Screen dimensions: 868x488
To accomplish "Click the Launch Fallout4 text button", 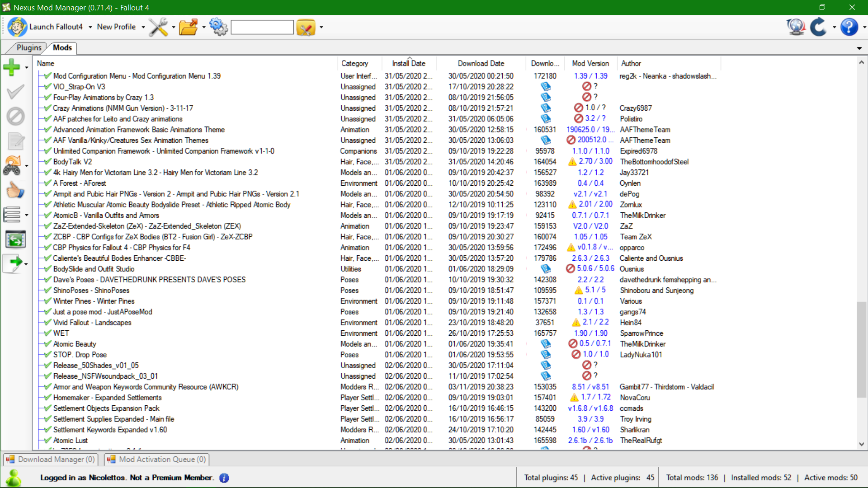I will tap(56, 27).
